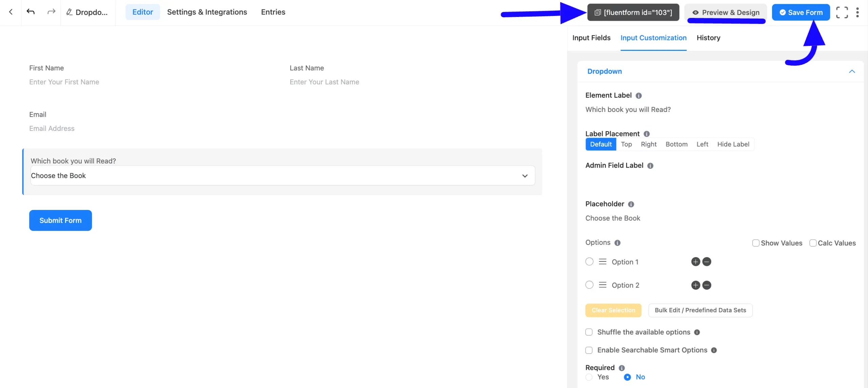Edit the Option 1 text field
The height and width of the screenshot is (388, 868).
[x=649, y=262]
